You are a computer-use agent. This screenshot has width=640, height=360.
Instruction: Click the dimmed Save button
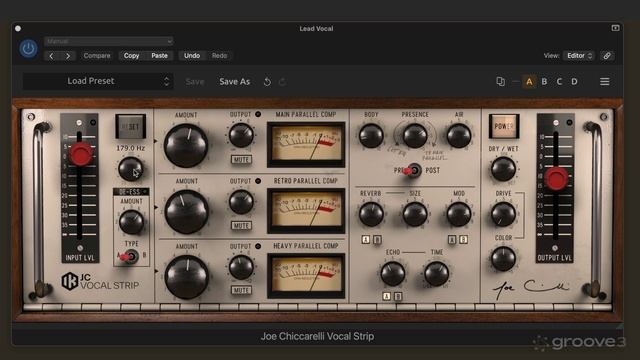195,82
